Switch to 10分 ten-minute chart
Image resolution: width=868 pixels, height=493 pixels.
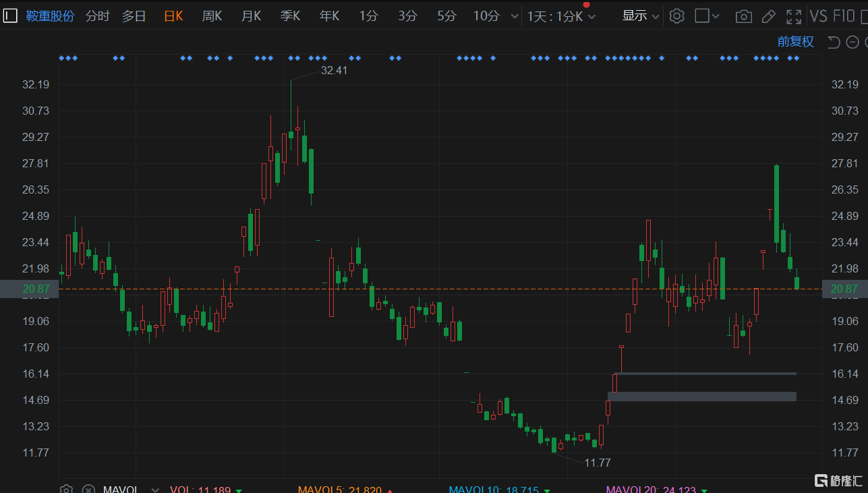click(486, 16)
